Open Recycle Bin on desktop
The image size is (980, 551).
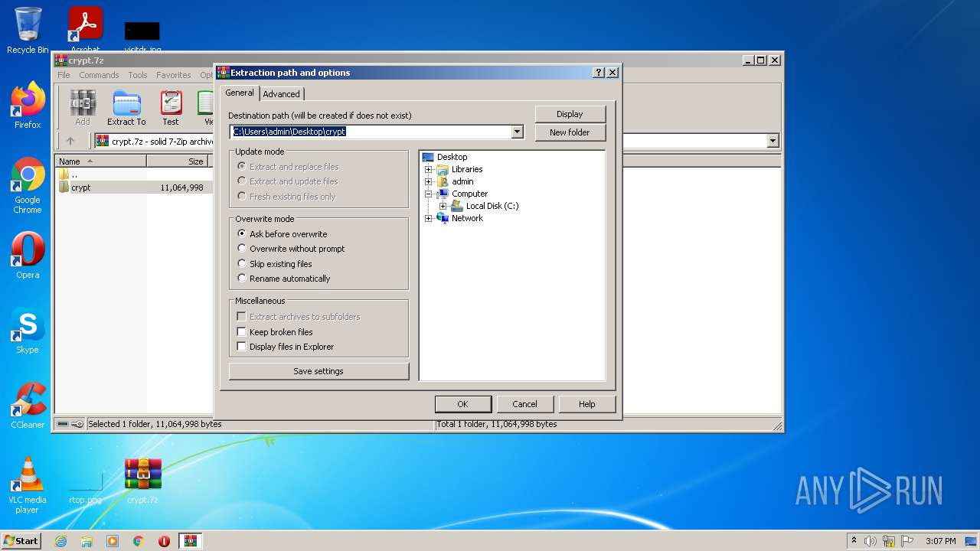pos(28,31)
